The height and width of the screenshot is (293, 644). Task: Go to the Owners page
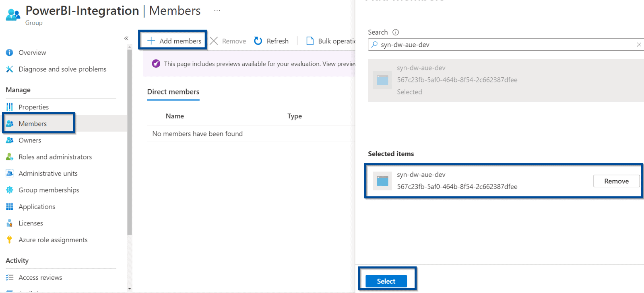[30, 140]
